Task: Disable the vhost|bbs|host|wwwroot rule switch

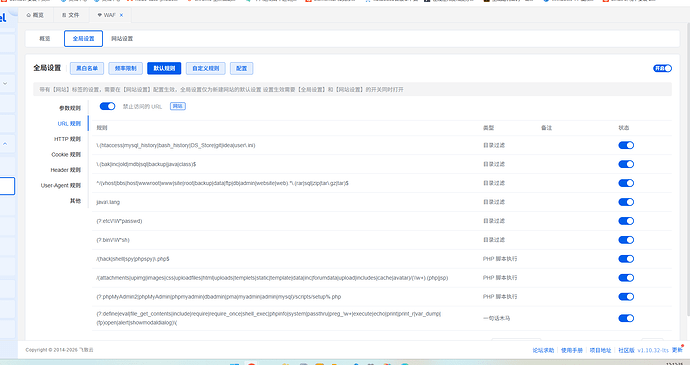Action: click(x=626, y=183)
